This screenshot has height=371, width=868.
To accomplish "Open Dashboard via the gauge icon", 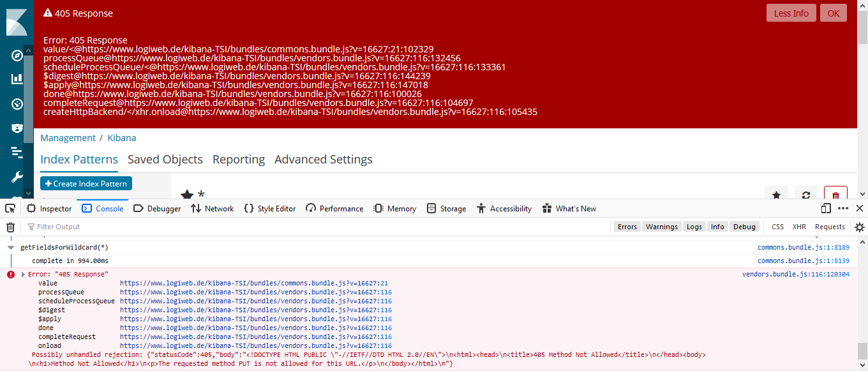I will pyautogui.click(x=17, y=104).
